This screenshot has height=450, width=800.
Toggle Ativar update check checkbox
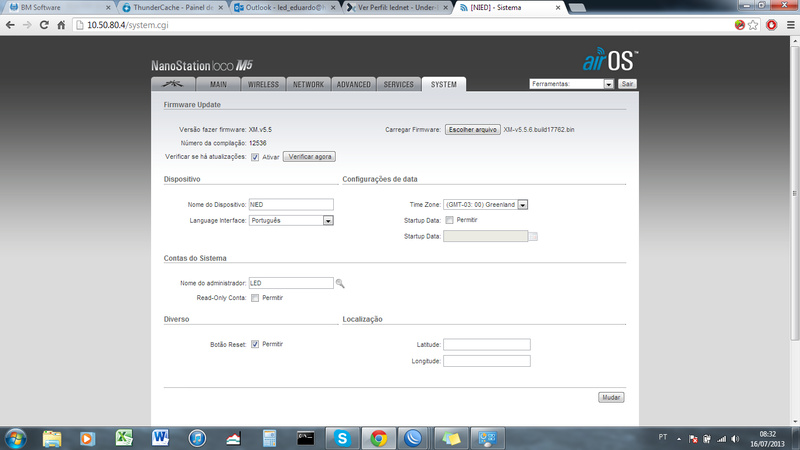coord(255,157)
